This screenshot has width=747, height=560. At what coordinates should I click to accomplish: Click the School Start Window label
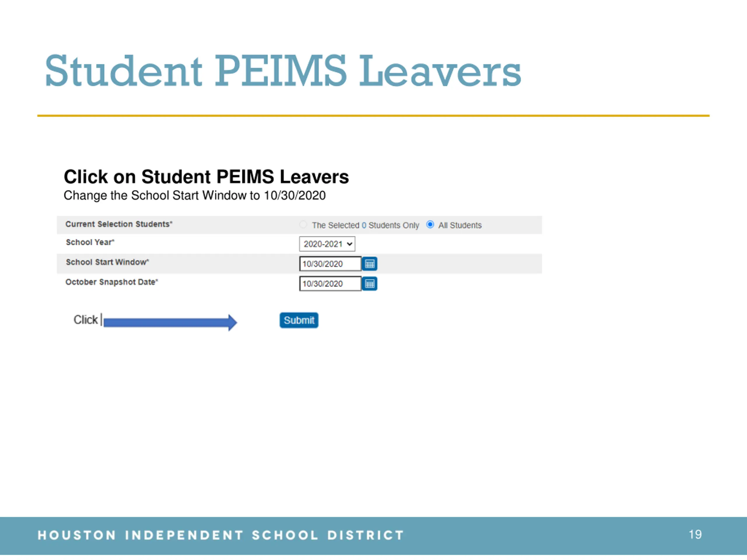107,262
